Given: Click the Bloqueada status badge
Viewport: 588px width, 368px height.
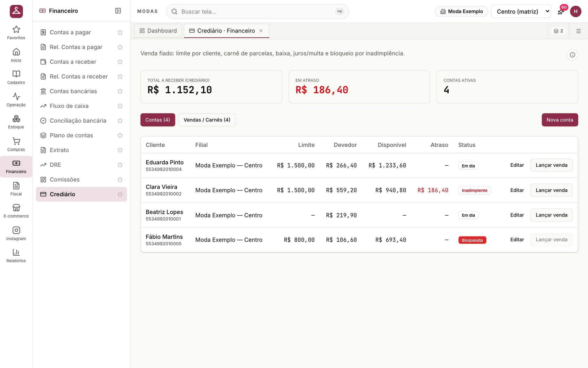Looking at the screenshot, I should pos(472,240).
